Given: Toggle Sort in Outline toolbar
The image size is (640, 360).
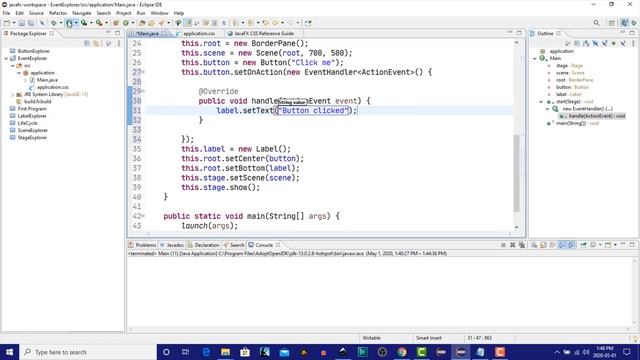Looking at the screenshot, I should 586,43.
